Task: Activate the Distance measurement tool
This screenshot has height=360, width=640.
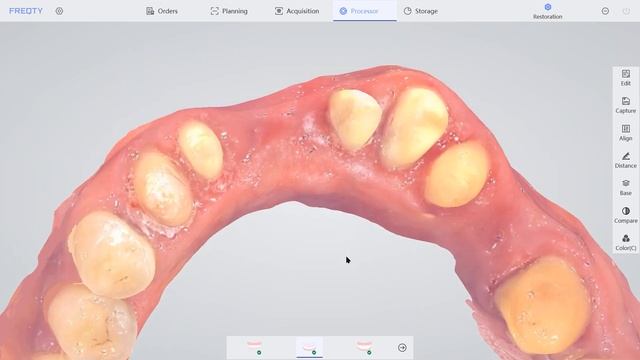Action: (626, 160)
